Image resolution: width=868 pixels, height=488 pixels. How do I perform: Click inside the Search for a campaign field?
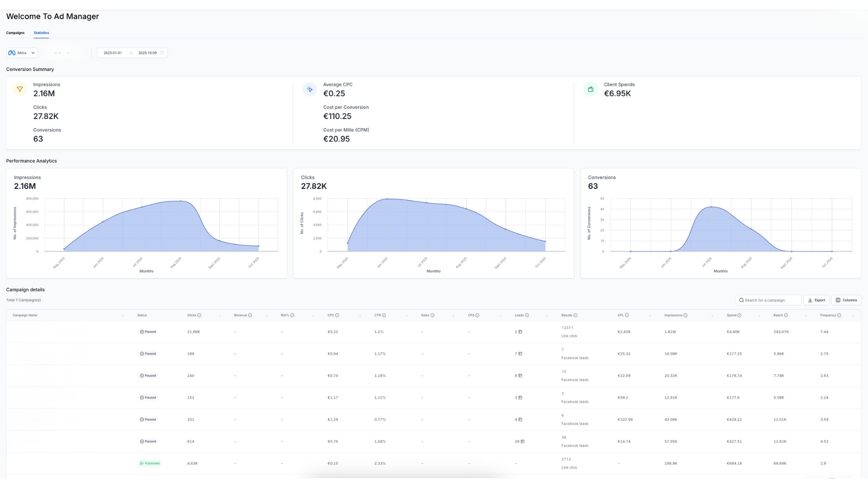769,300
